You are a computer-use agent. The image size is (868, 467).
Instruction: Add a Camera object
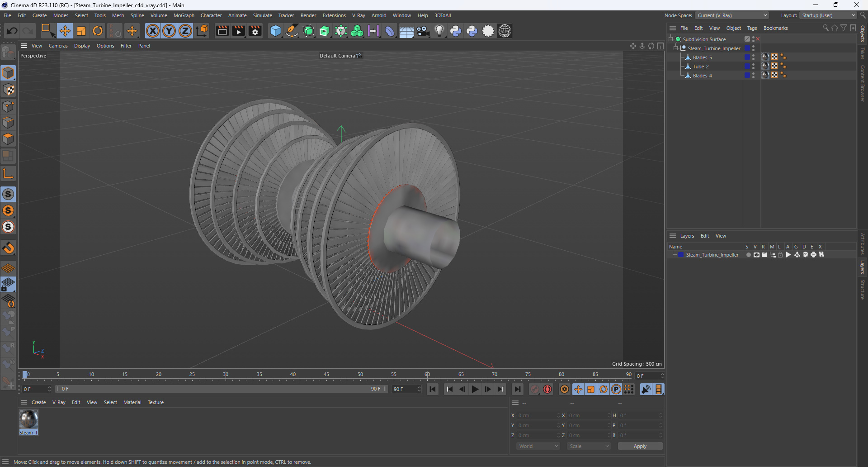(x=423, y=31)
